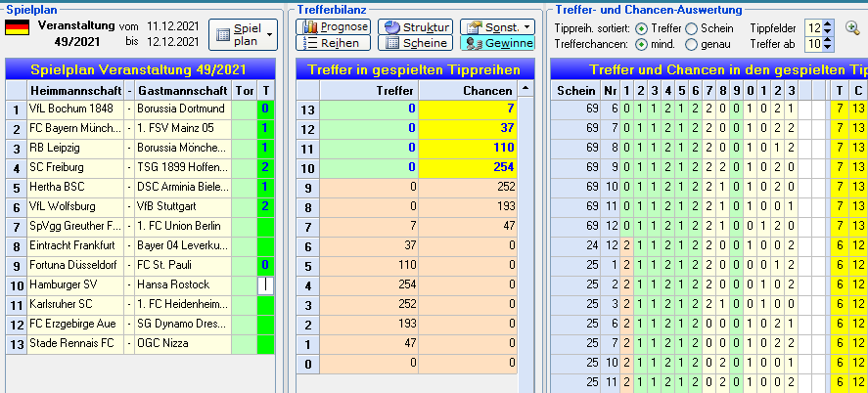The width and height of the screenshot is (868, 393).
Task: Select Borussia Dortmund cell
Action: (x=182, y=109)
